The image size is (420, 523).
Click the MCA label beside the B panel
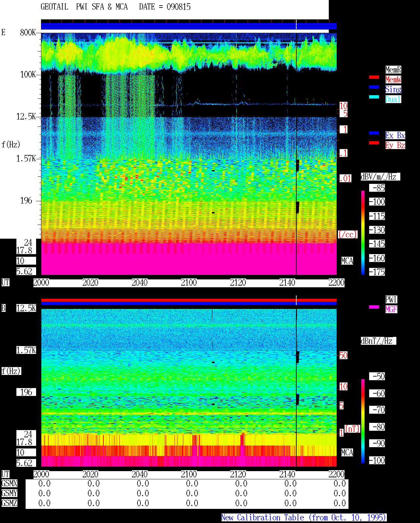(x=347, y=452)
